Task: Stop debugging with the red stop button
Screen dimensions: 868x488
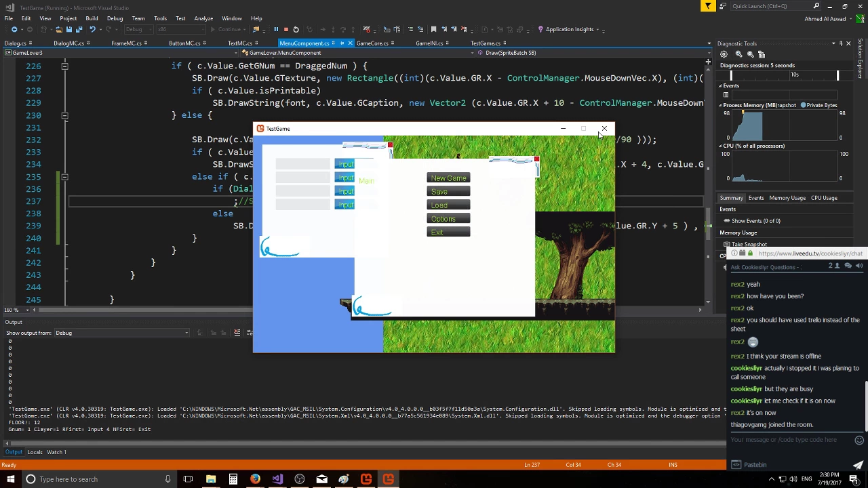Action: tap(285, 29)
